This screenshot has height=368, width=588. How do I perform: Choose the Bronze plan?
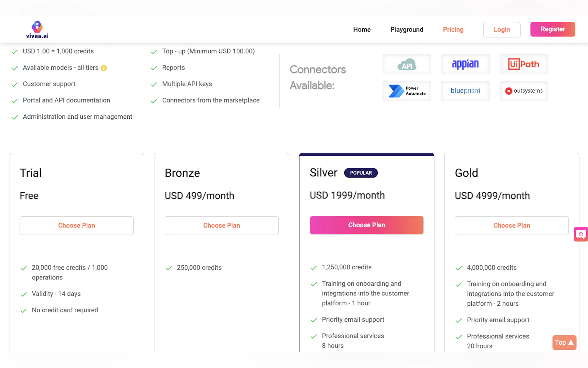[222, 225]
